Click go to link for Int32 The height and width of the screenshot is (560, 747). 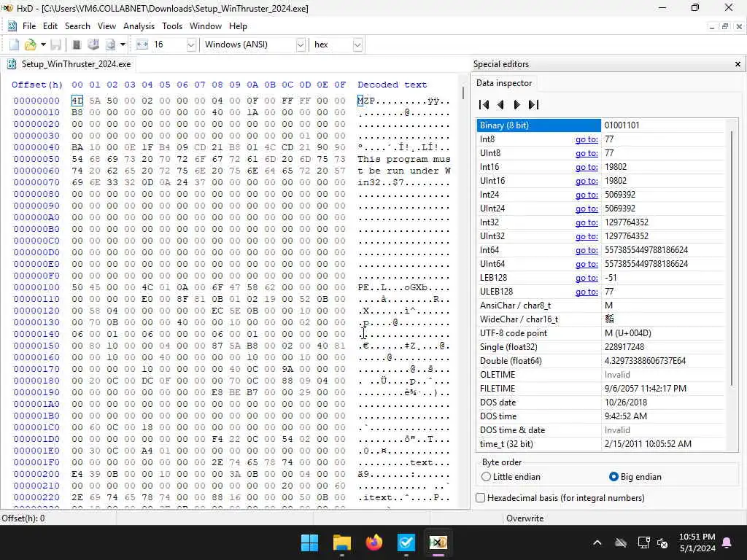(587, 222)
